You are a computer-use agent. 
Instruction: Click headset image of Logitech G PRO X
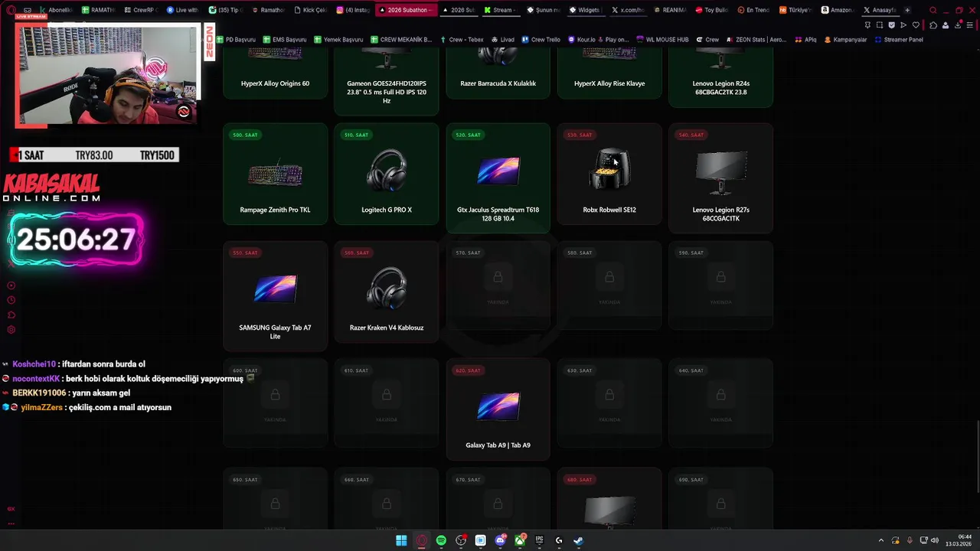(387, 170)
